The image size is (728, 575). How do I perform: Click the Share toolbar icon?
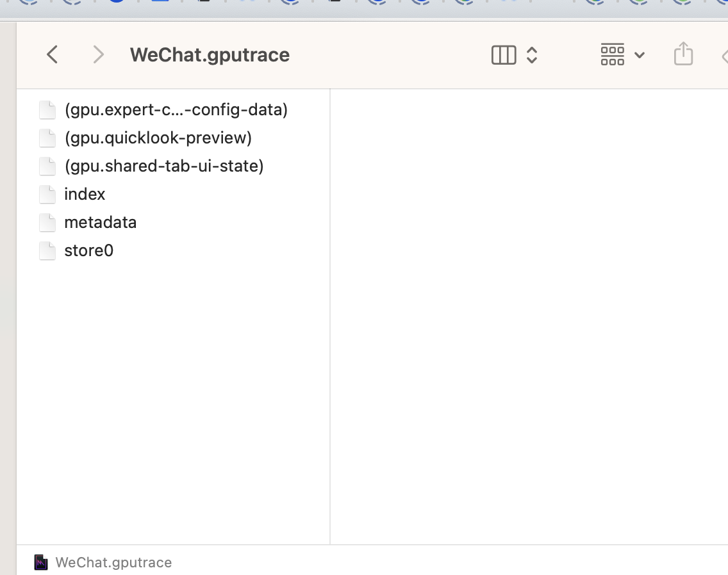coord(683,54)
